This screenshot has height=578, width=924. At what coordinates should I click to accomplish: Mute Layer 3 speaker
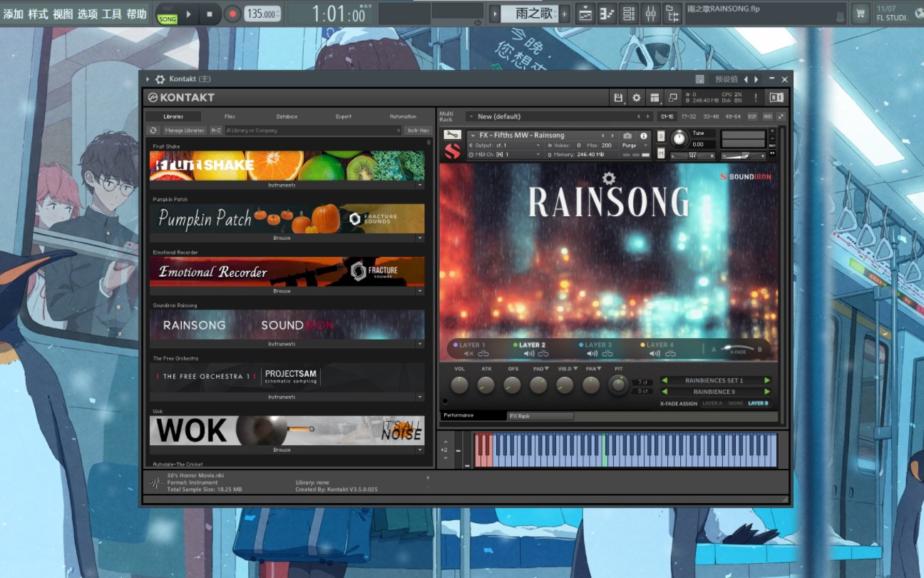point(592,353)
